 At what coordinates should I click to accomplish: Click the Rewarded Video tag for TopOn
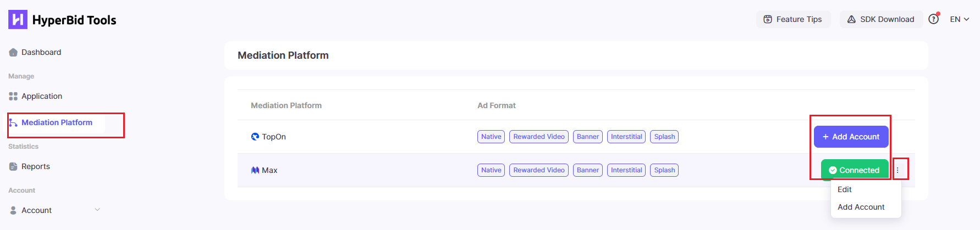539,137
